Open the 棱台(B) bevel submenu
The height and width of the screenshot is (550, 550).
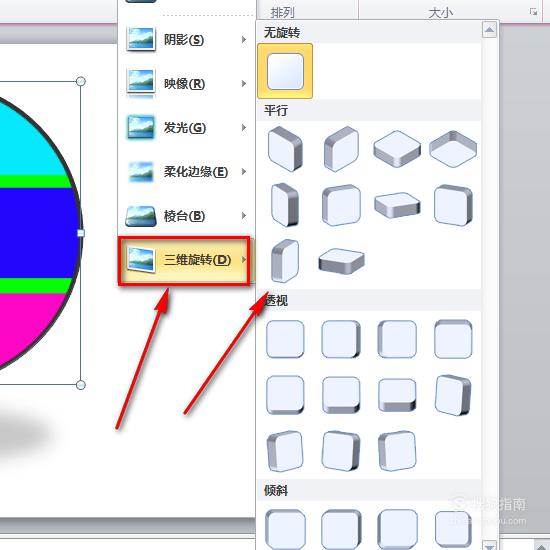point(186,216)
